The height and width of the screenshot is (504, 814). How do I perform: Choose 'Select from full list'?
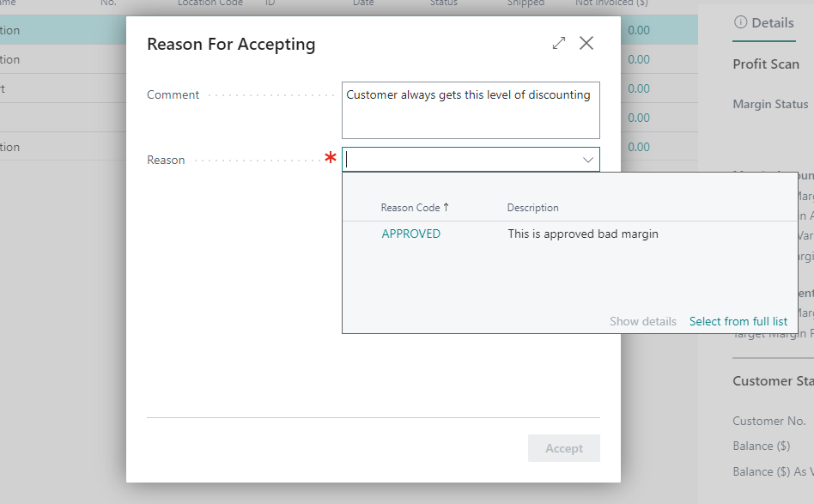click(x=738, y=321)
